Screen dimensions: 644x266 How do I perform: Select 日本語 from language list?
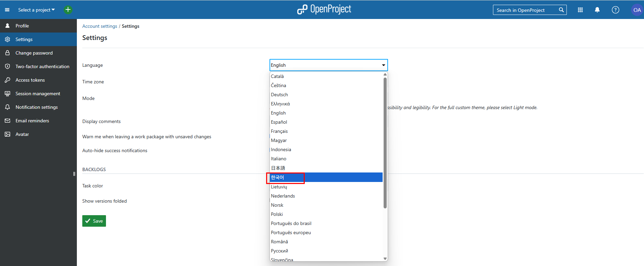point(326,168)
